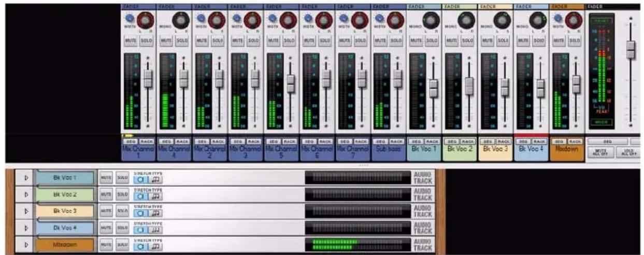Mute Mix Channel 1 in the mixer
The height and width of the screenshot is (255, 644).
coord(130,40)
